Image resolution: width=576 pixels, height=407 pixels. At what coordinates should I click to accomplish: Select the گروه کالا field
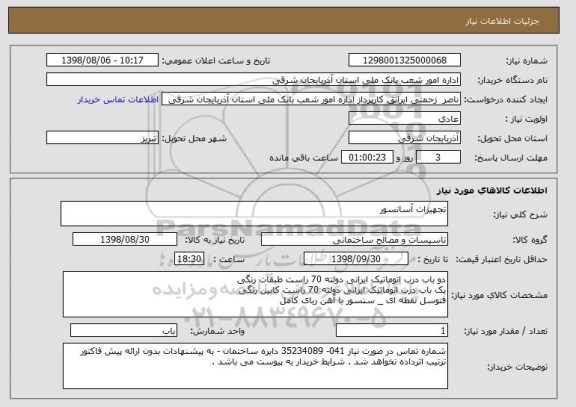pos(354,240)
